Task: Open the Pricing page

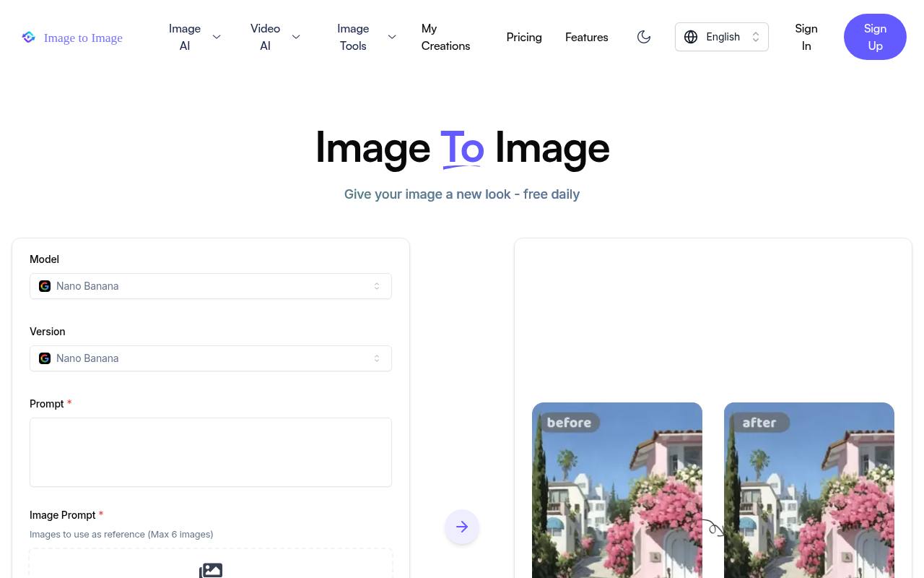Action: tap(524, 37)
